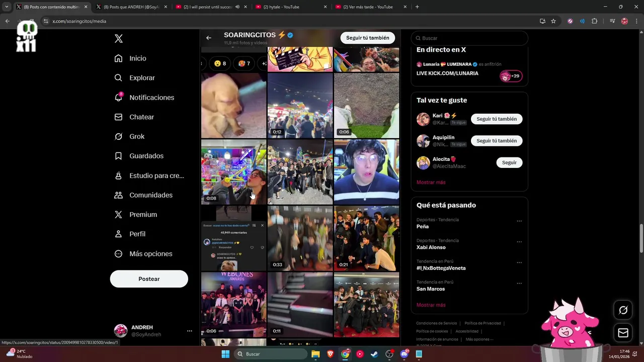Open the 0:21 group video thumbnail
Image resolution: width=644 pixels, height=362 pixels.
pos(366,238)
